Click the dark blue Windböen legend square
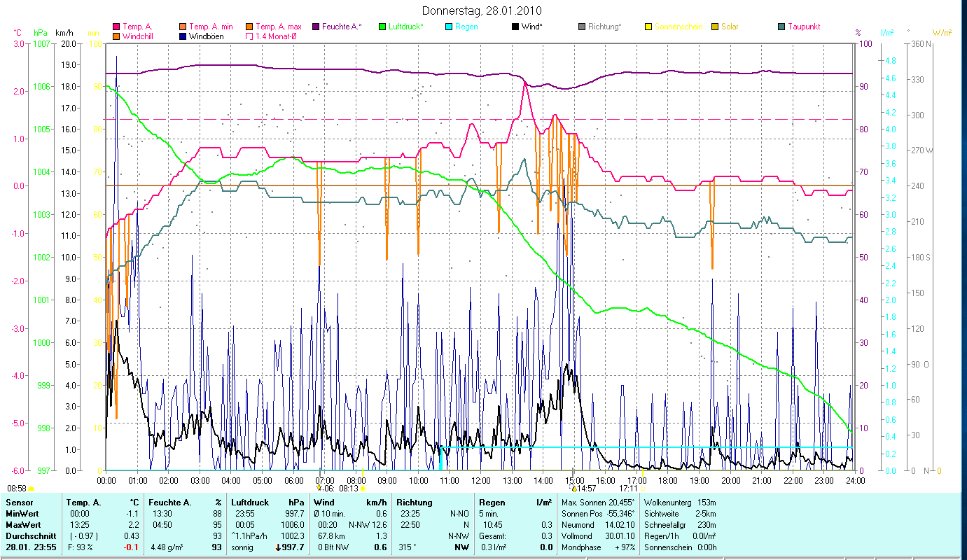 [x=183, y=36]
